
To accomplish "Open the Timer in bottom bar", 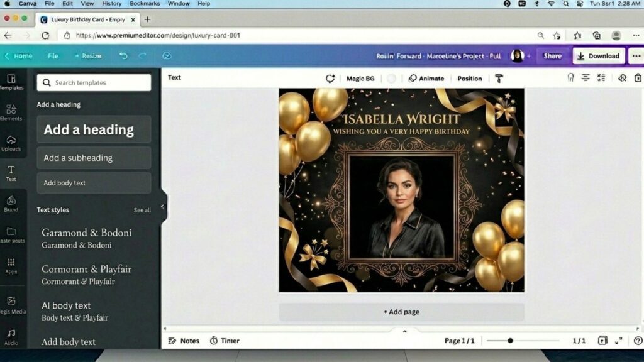I will [x=225, y=341].
